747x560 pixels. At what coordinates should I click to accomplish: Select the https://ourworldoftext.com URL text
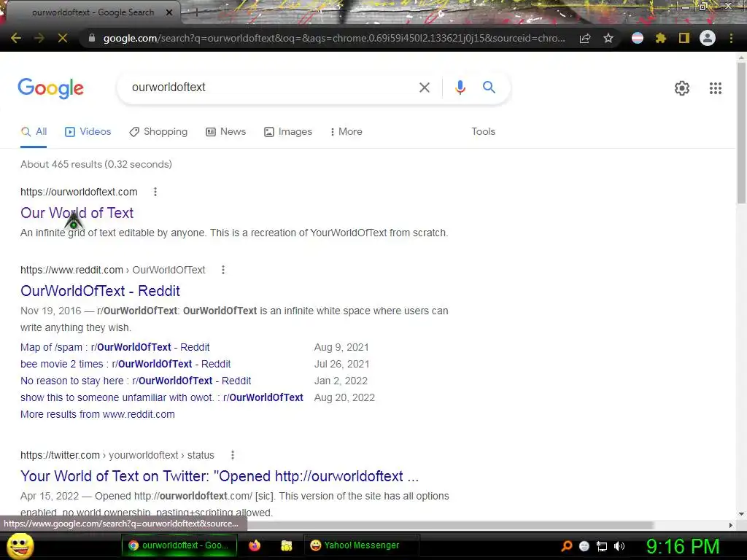tap(79, 192)
